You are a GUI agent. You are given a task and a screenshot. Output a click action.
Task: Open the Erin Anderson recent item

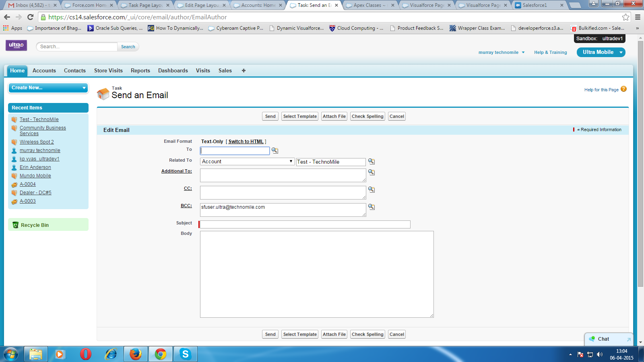pos(35,167)
